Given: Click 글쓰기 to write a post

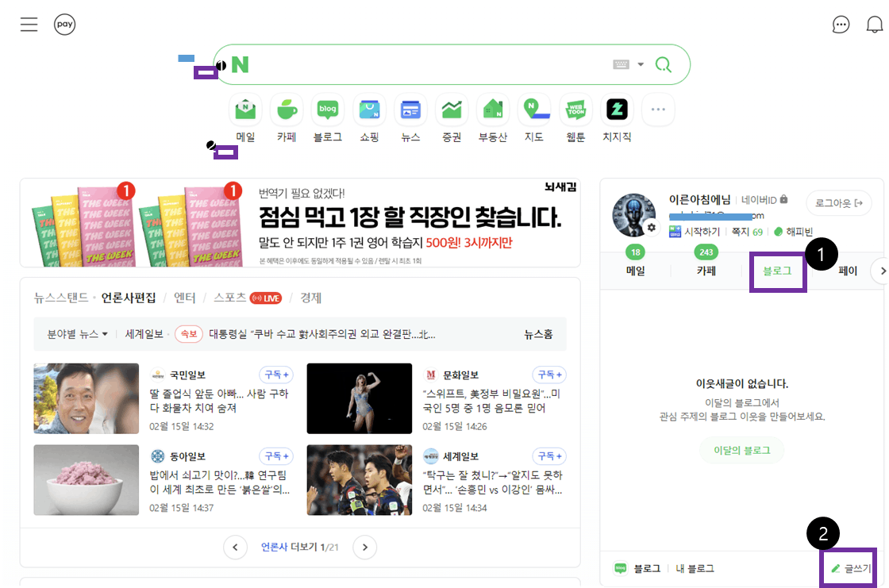Looking at the screenshot, I should 850,568.
